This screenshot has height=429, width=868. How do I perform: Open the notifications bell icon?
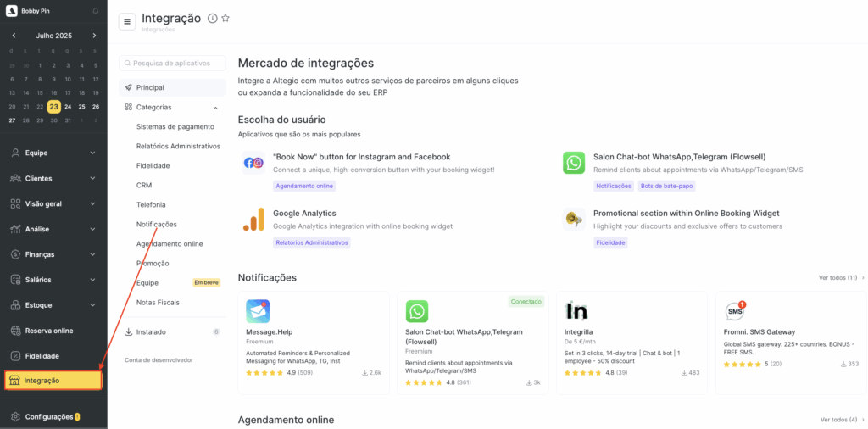pyautogui.click(x=96, y=11)
